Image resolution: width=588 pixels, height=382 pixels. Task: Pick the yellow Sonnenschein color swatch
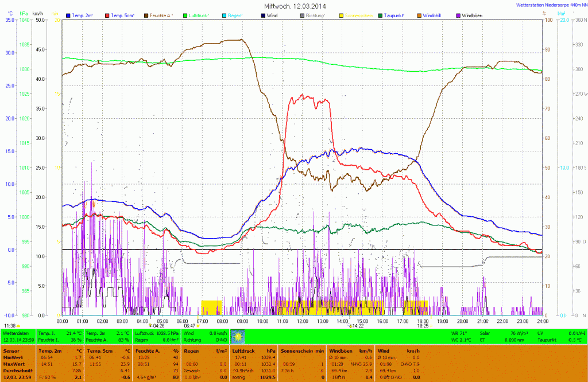tap(342, 15)
